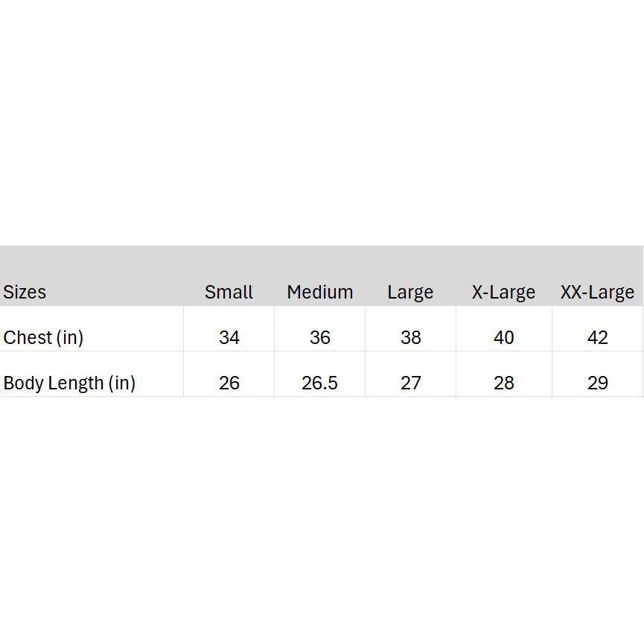
Task: Select the Medium column header
Action: [319, 292]
